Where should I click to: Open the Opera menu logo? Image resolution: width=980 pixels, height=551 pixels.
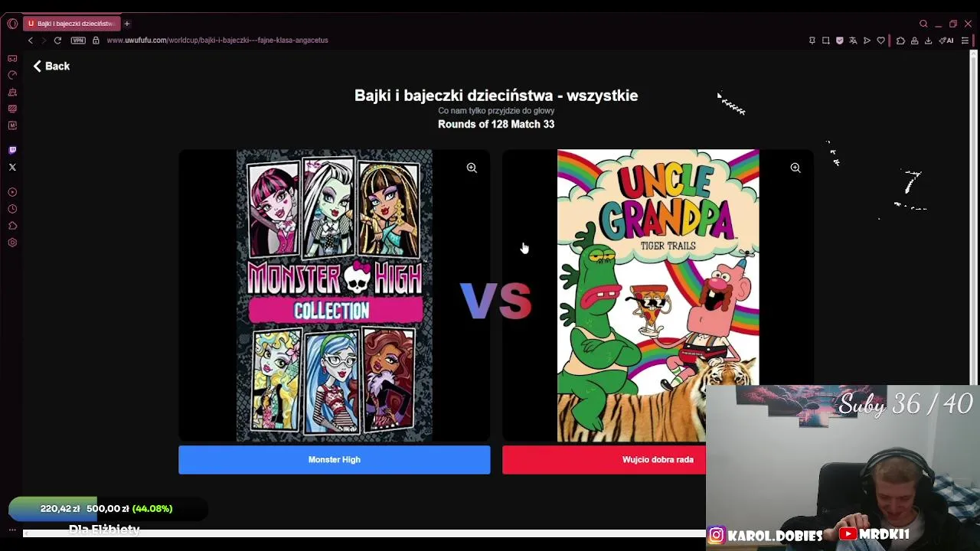pyautogui.click(x=12, y=24)
